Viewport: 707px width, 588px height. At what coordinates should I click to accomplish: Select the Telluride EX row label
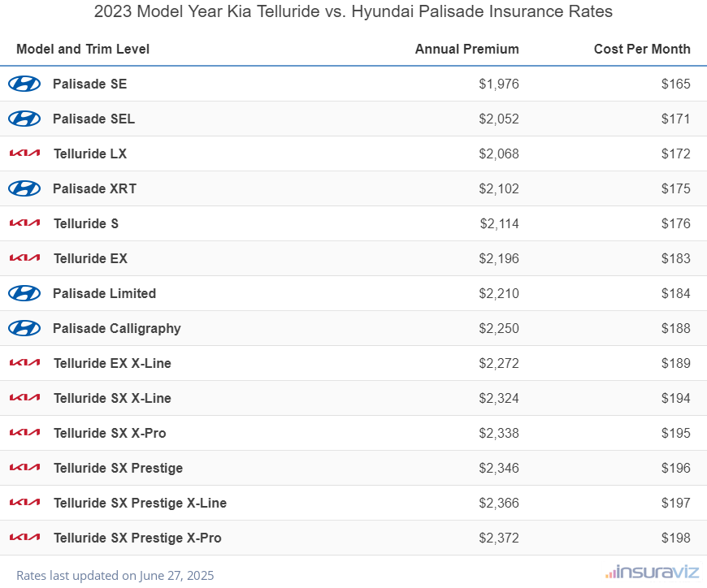91,258
